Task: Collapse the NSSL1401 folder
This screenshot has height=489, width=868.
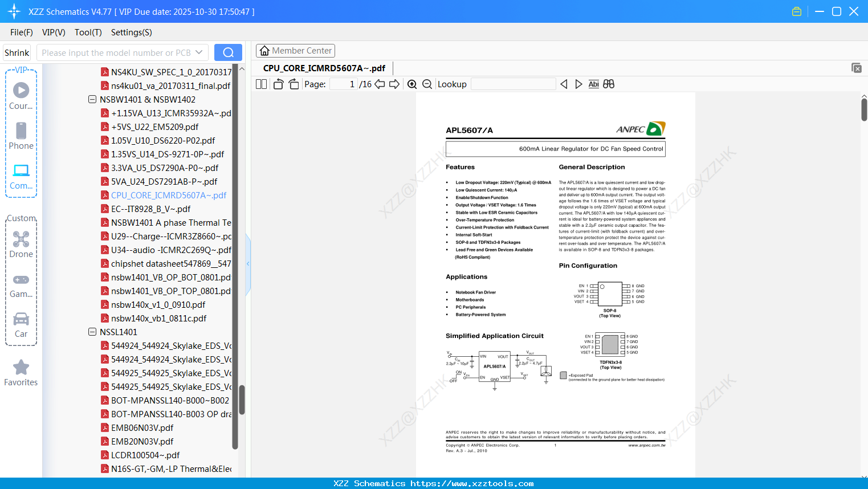Action: click(x=92, y=332)
